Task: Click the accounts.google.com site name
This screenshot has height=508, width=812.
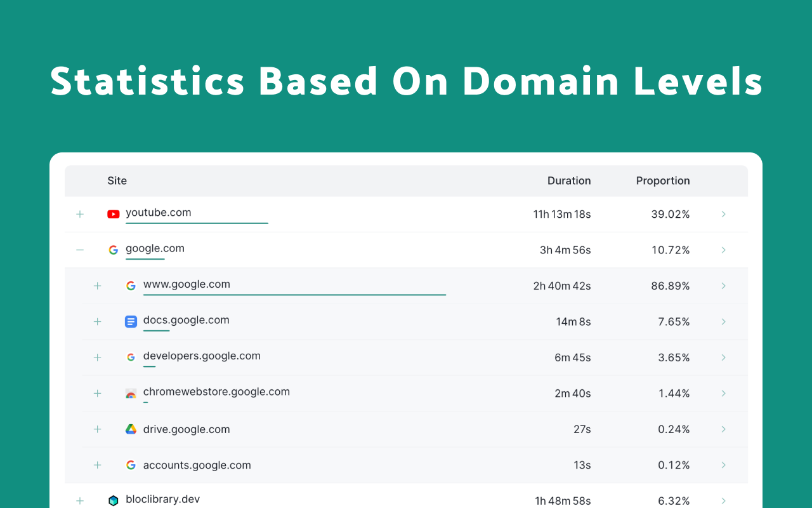Action: click(x=197, y=465)
